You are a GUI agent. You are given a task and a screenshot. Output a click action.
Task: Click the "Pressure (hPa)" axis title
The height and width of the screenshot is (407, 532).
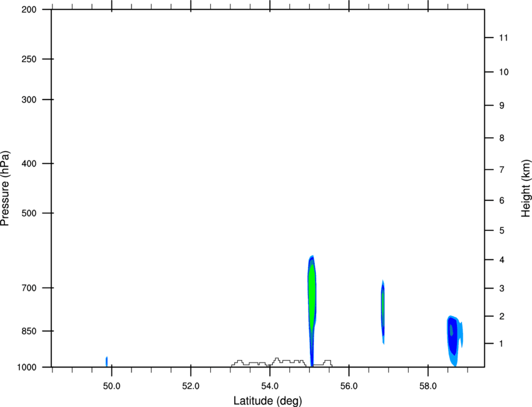click(x=6, y=188)
